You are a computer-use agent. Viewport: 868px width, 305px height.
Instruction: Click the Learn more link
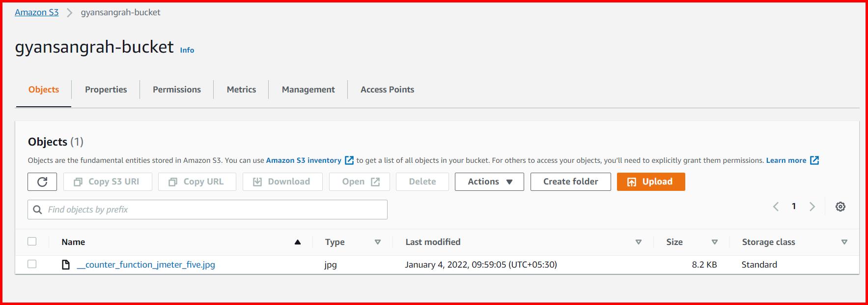[786, 160]
